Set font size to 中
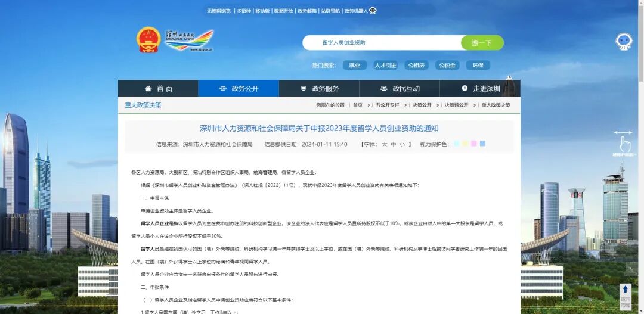Screen dimensions: 644x314 pyautogui.click(x=394, y=144)
